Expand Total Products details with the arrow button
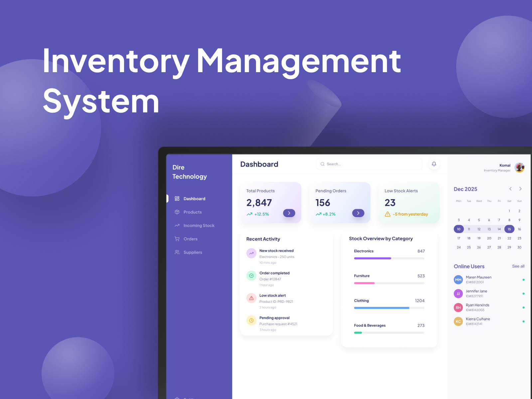 [x=289, y=213]
